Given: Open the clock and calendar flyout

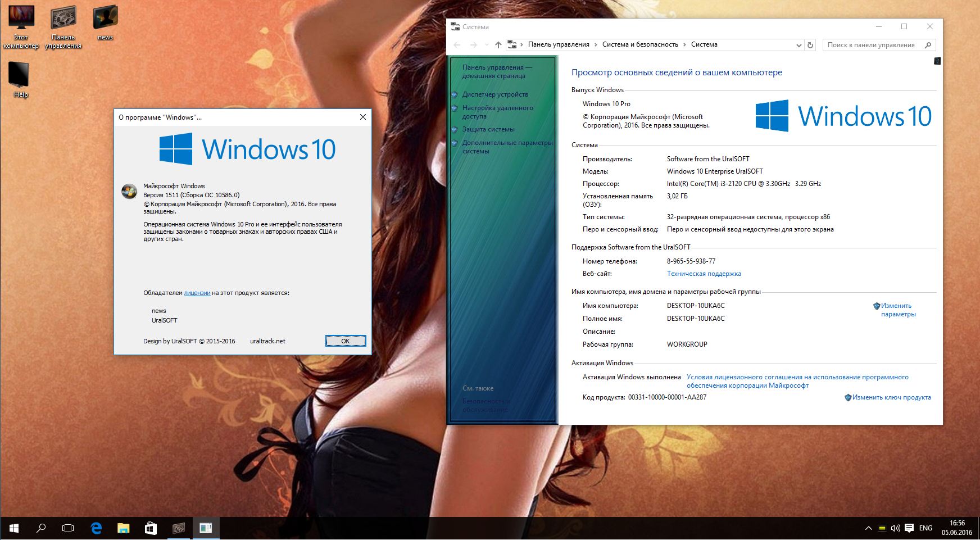Looking at the screenshot, I should tap(957, 528).
